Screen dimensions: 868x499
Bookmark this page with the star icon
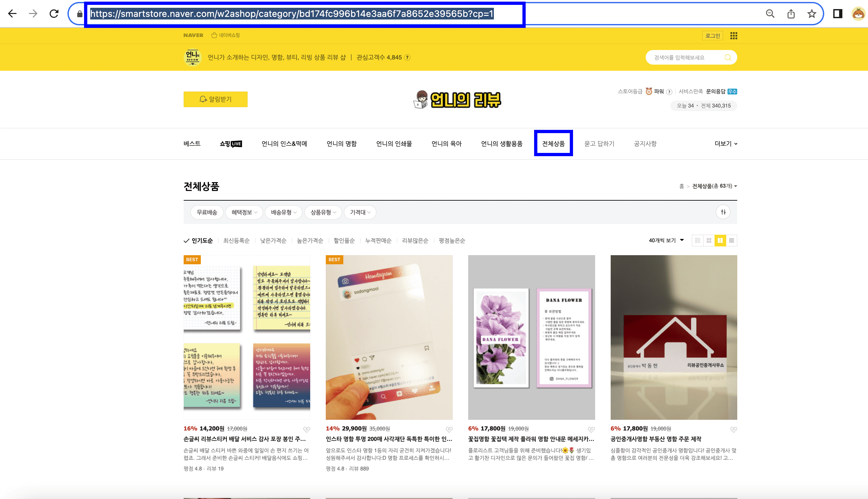811,14
